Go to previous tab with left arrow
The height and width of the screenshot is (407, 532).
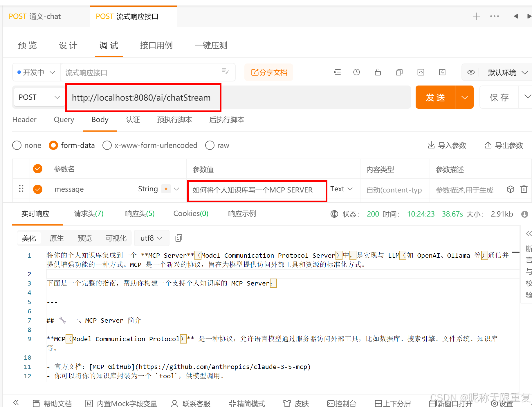516,16
